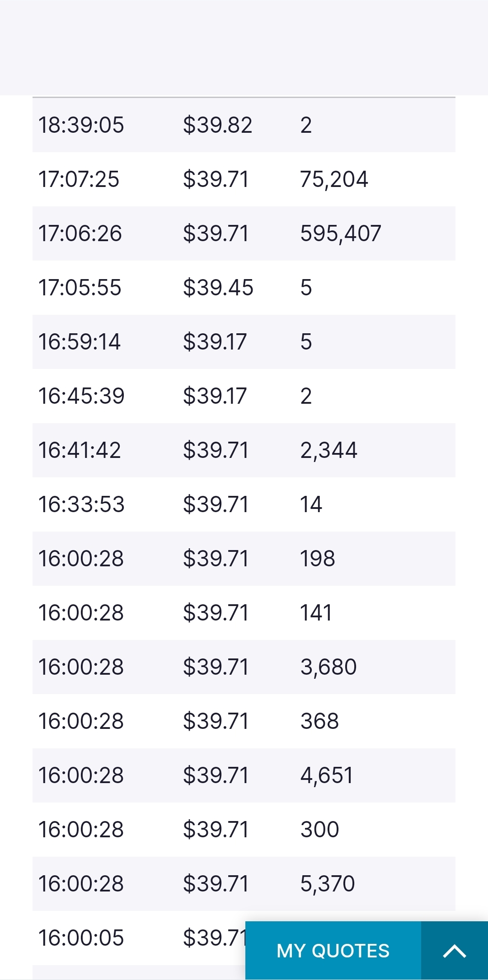
Task: Select the 17:07:25 trade time
Action: 79,179
